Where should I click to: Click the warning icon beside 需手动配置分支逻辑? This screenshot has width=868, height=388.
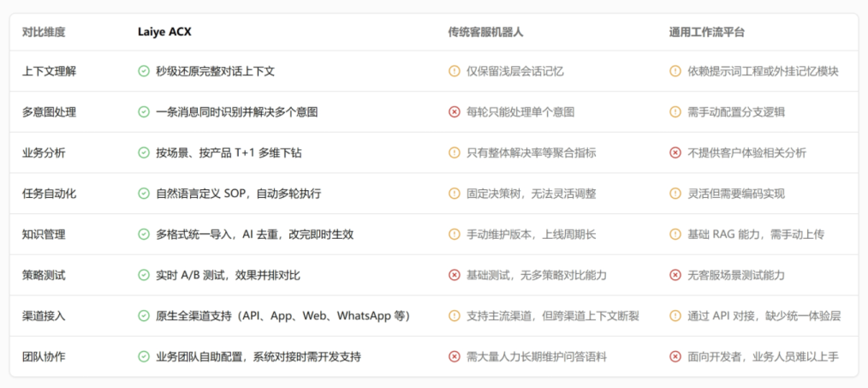675,112
